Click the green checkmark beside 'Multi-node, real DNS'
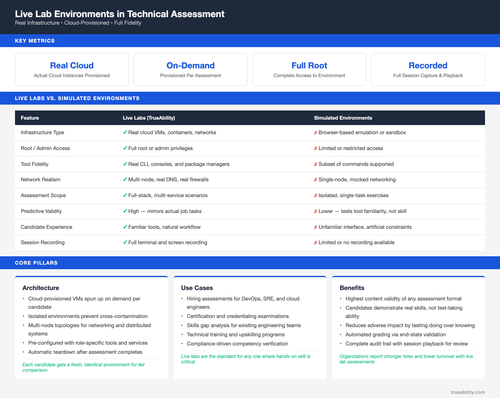500x398 pixels. pyautogui.click(x=125, y=179)
